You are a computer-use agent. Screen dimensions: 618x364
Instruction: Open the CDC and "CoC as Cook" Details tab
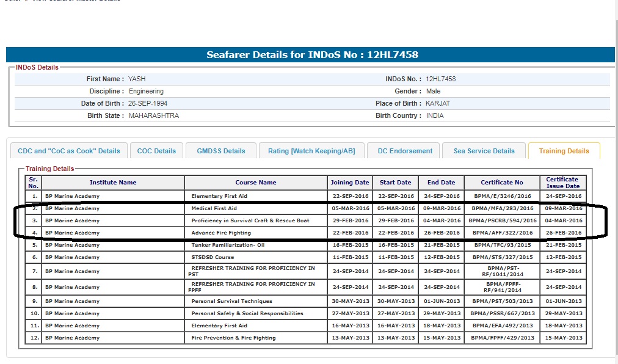pyautogui.click(x=69, y=151)
